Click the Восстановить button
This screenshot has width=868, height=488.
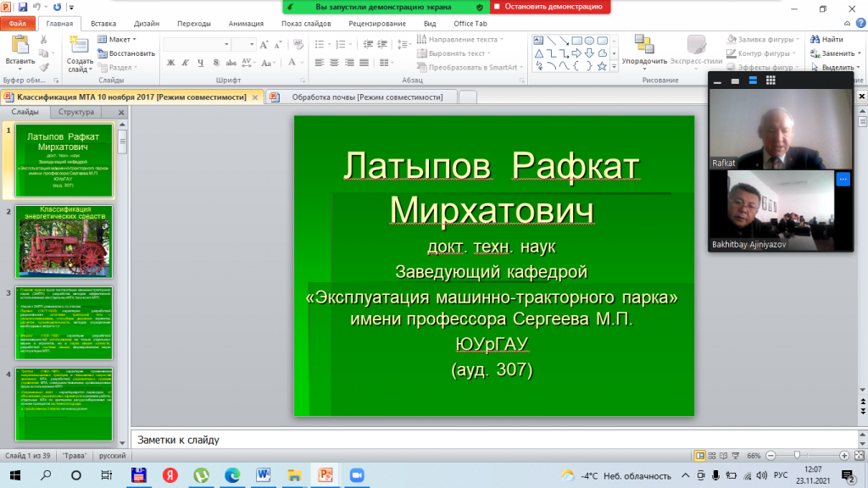click(x=126, y=53)
